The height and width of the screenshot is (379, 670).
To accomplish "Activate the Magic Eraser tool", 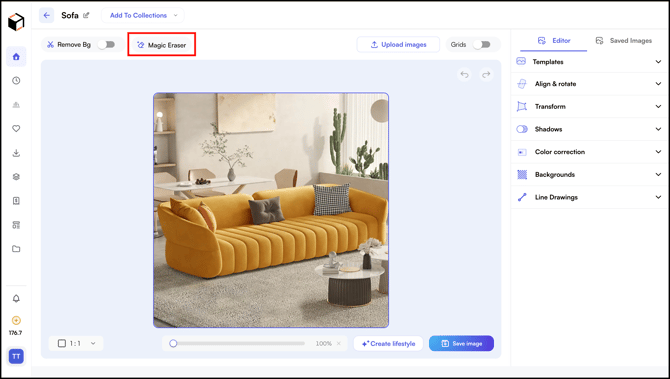I will pyautogui.click(x=162, y=45).
